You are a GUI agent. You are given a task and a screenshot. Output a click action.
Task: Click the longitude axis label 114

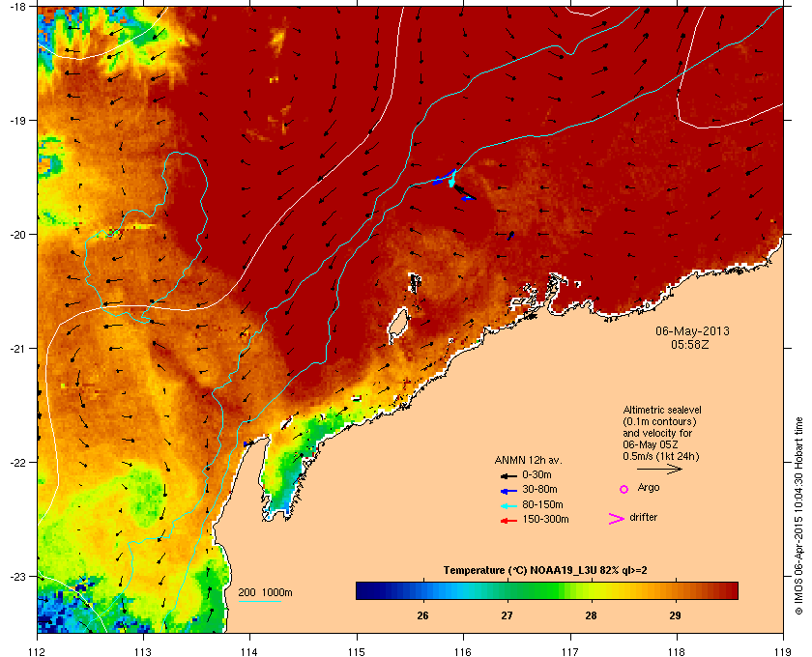tap(249, 652)
